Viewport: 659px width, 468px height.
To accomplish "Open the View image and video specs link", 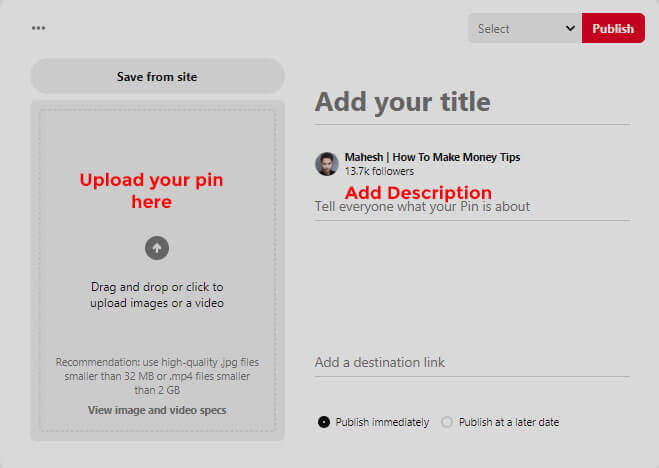I will click(x=157, y=410).
